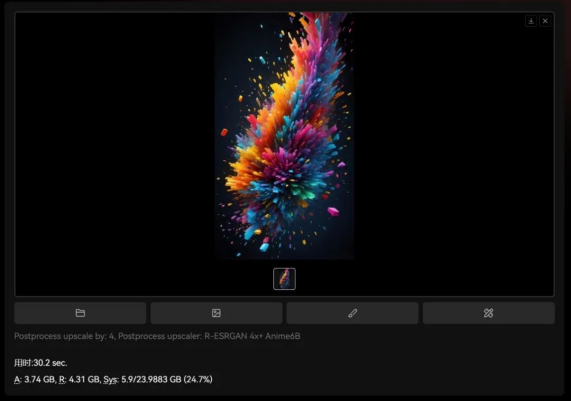The image size is (571, 402).
Task: Click the '5.9/23.9883 GB' system memory value
Action: point(151,379)
